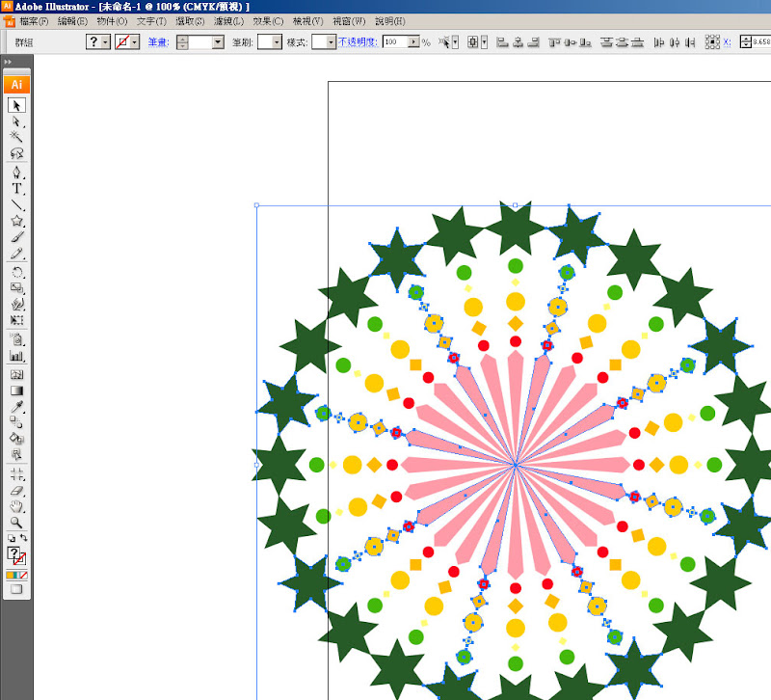
Task: Click vertical align top icon
Action: 554,42
